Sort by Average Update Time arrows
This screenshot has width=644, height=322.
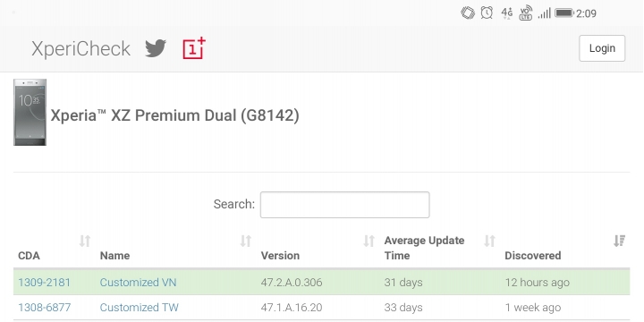[x=489, y=241]
